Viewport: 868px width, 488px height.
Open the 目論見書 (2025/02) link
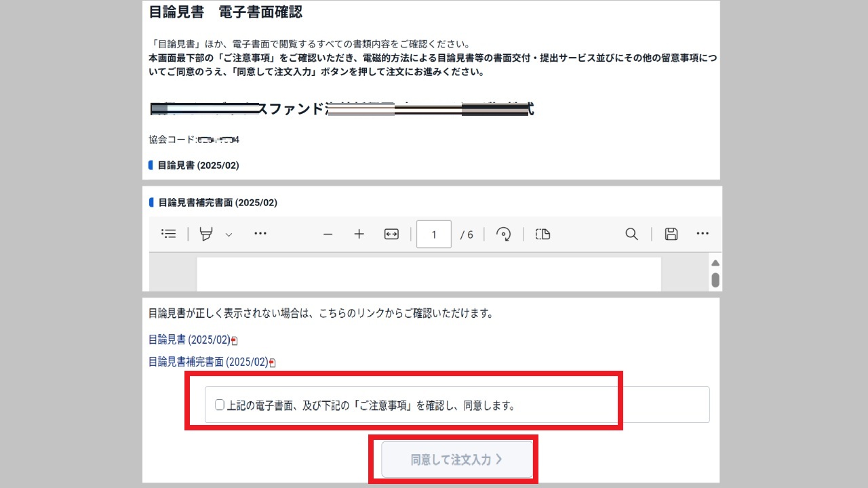pyautogui.click(x=189, y=340)
